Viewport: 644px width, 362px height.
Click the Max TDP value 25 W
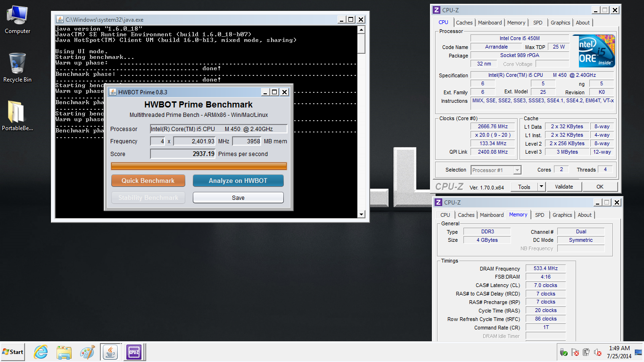(x=559, y=47)
